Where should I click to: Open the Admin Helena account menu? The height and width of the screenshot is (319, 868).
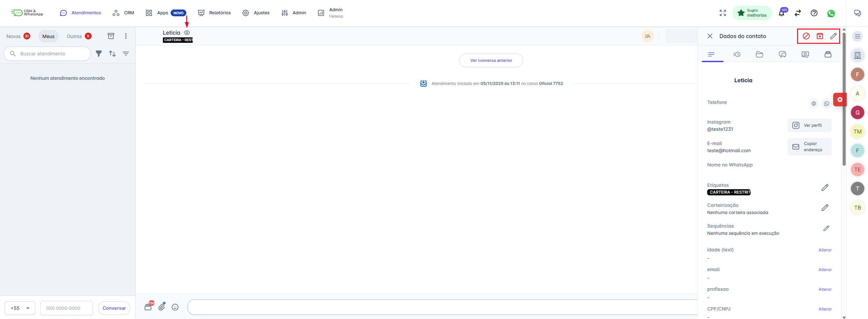click(331, 13)
